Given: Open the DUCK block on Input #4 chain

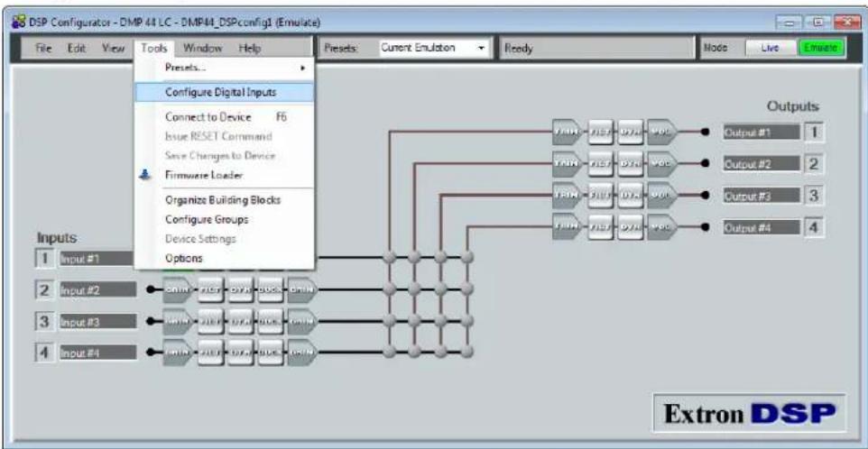Looking at the screenshot, I should click(271, 352).
